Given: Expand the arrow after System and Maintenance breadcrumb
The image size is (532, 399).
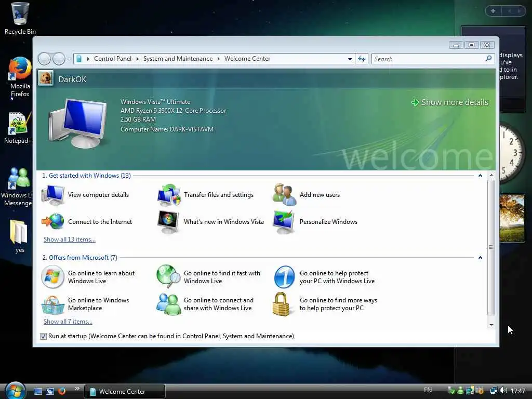Looking at the screenshot, I should pyautogui.click(x=219, y=59).
